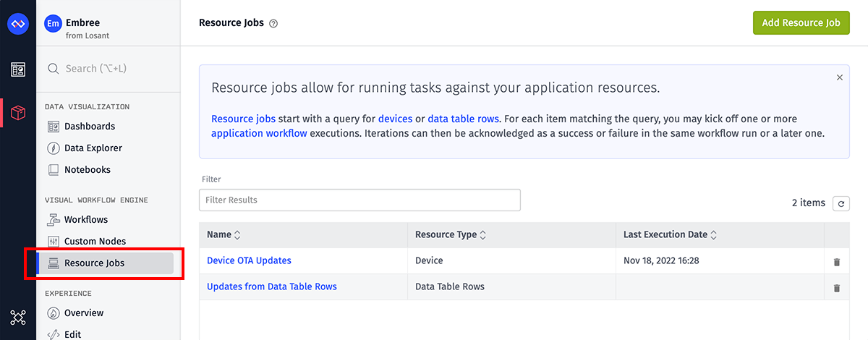Click the Add Resource Job button
The width and height of the screenshot is (868, 340).
click(801, 22)
